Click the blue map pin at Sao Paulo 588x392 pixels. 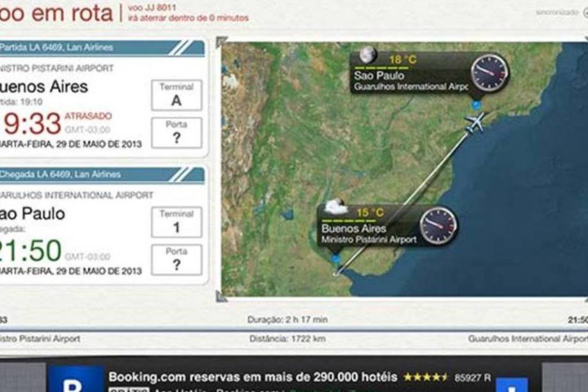(476, 105)
